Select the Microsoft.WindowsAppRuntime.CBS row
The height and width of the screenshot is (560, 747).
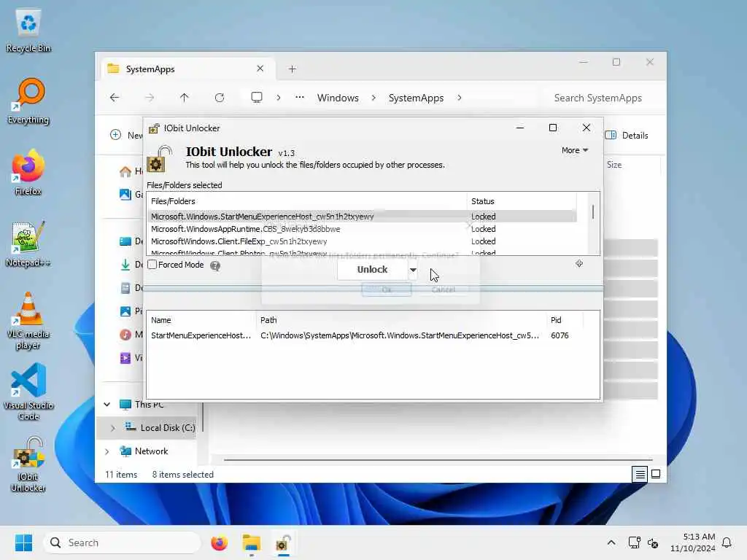tap(362, 229)
